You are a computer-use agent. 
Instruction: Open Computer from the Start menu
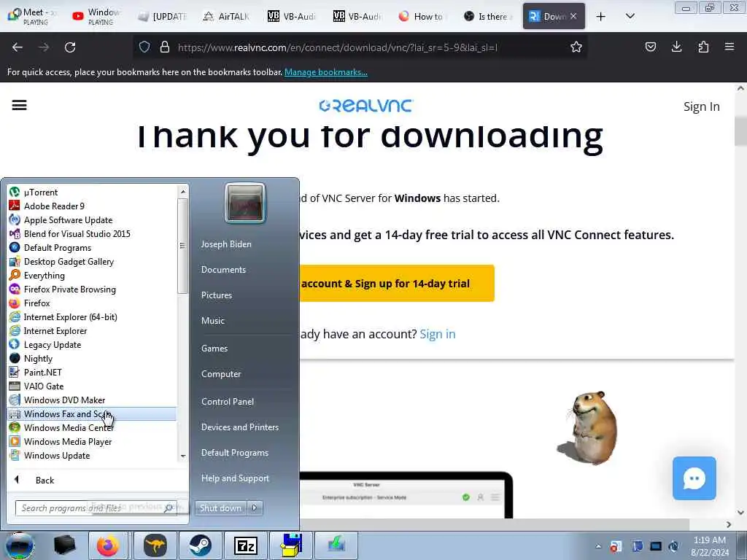click(x=221, y=374)
